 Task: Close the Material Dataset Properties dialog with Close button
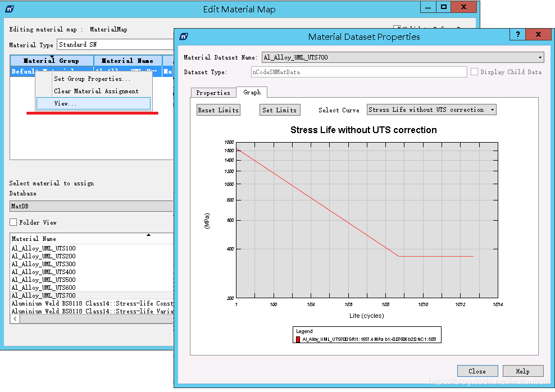coord(477,371)
